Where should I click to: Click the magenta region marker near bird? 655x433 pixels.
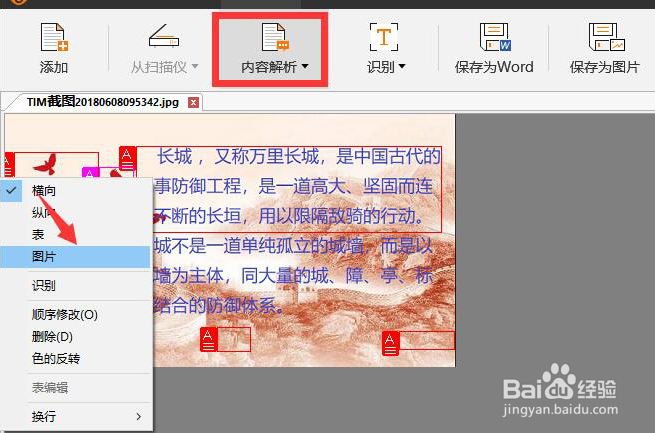pos(90,172)
